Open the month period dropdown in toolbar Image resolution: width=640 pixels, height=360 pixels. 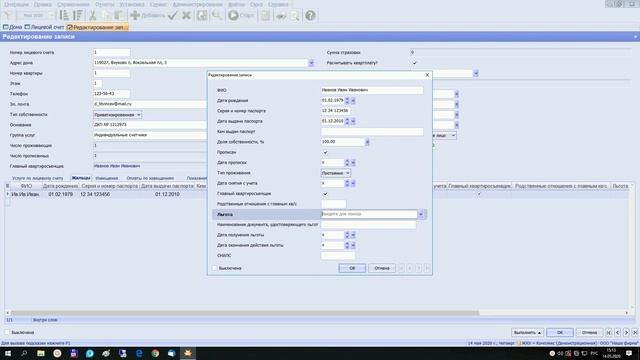point(51,16)
